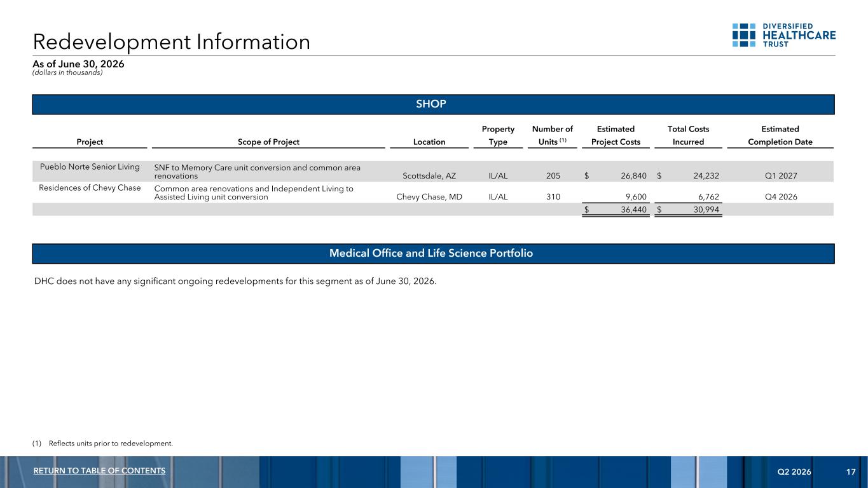Click the 310 units value

553,197
